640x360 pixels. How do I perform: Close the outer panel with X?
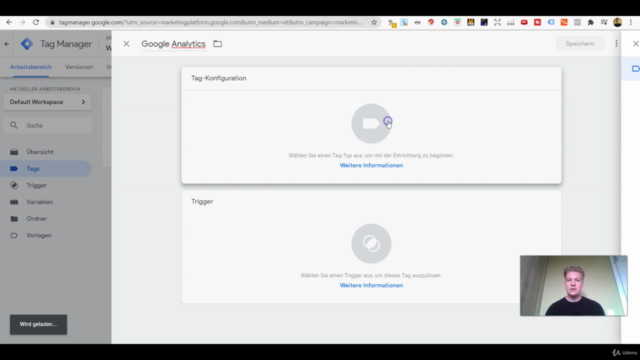click(x=636, y=44)
